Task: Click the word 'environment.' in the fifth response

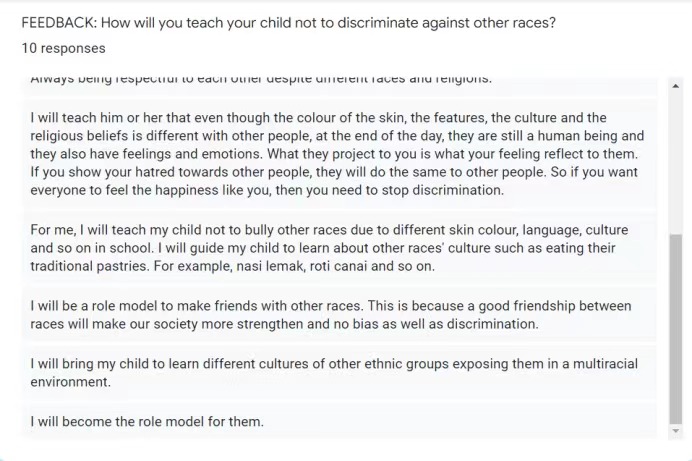Action: 71,383
